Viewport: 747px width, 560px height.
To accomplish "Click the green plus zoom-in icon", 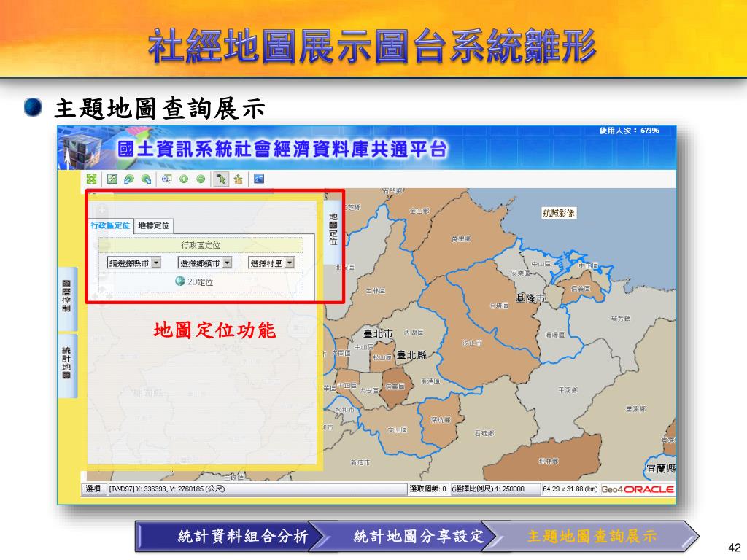I will point(184,179).
